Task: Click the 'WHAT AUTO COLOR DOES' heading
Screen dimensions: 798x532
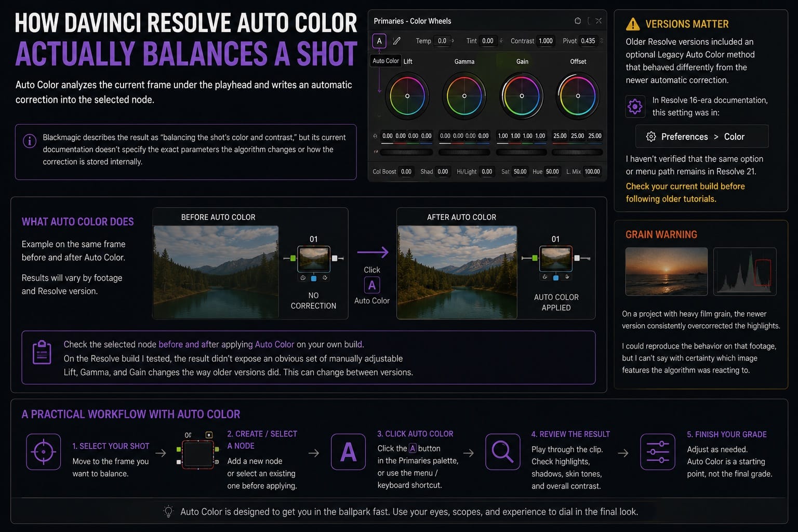Action: click(78, 222)
